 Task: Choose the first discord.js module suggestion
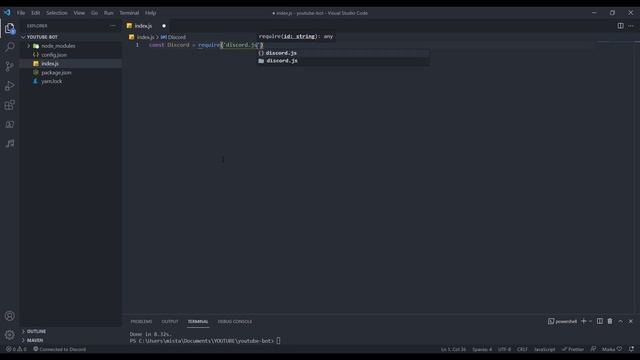343,53
